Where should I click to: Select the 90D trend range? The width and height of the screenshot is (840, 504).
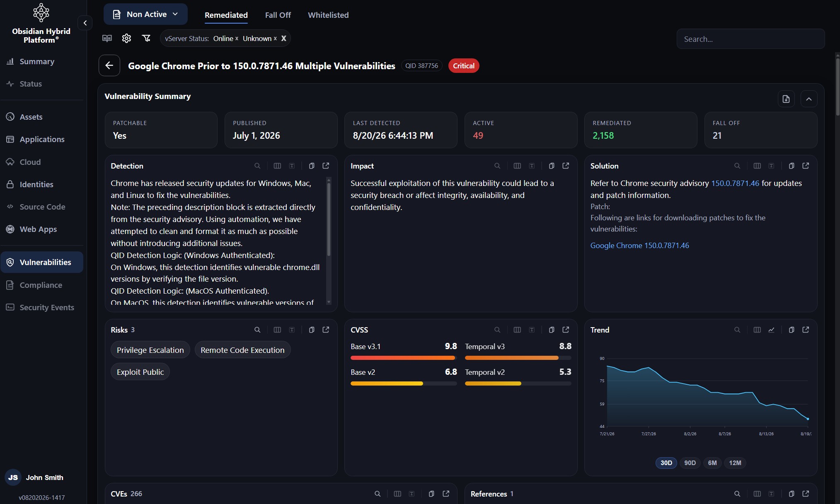690,463
